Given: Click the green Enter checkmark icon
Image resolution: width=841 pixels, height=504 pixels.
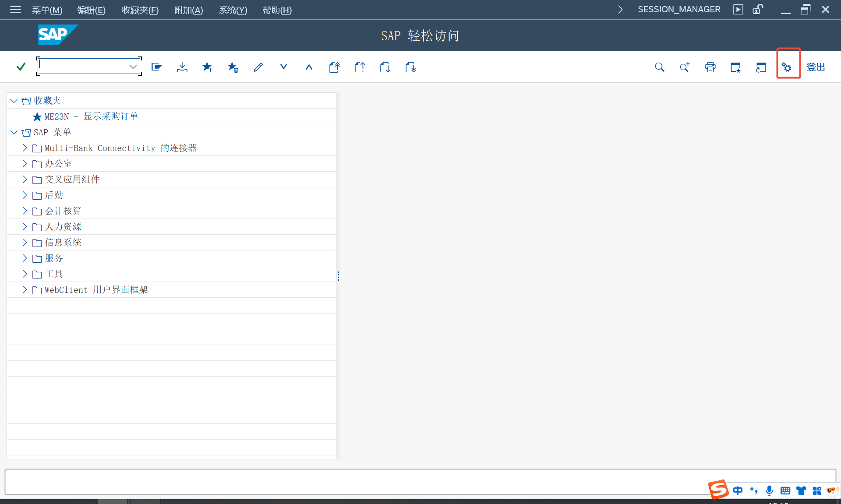Looking at the screenshot, I should coord(21,67).
